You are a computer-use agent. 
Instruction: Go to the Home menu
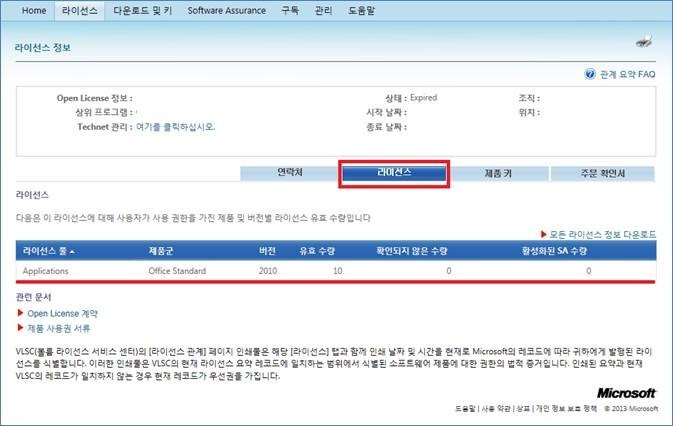(34, 10)
